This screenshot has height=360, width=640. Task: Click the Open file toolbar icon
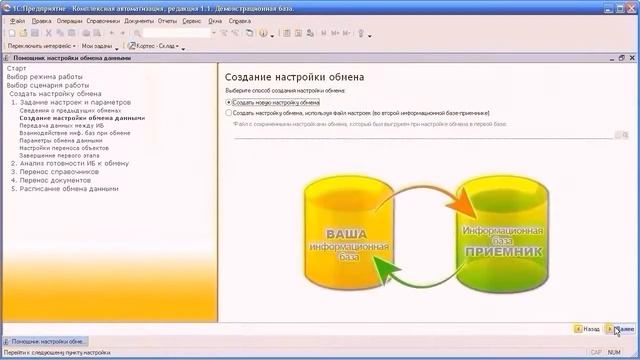(x=23, y=33)
